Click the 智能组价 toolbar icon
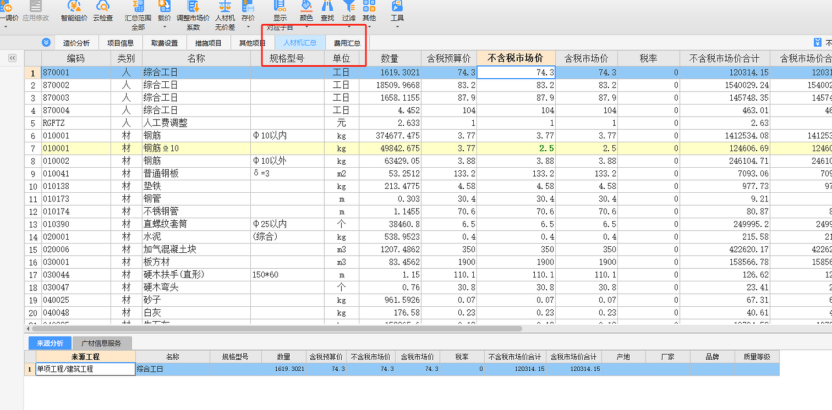832x410 pixels. click(x=73, y=12)
